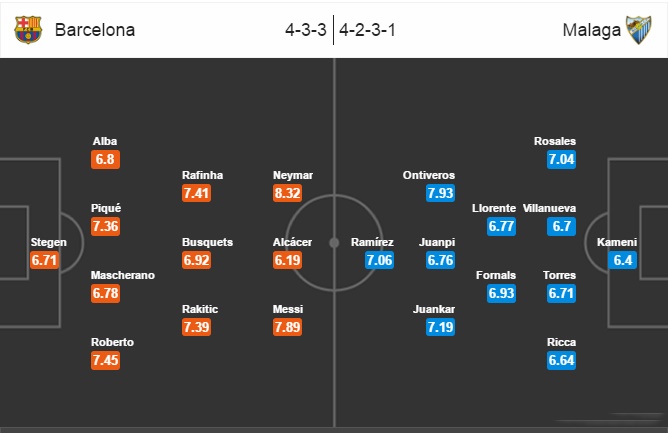668x433 pixels.
Task: Click the Barcelona club crest icon
Action: (29, 29)
